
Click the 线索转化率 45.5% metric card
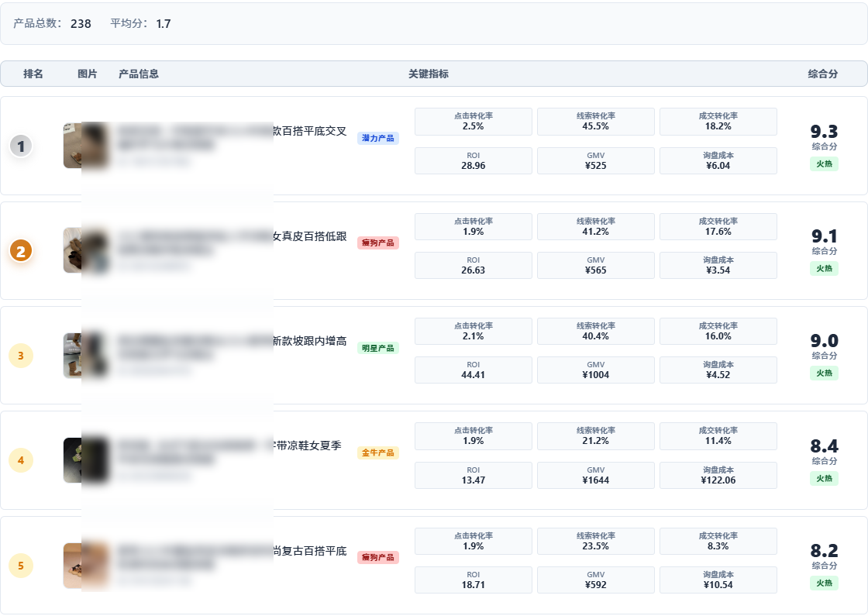pos(596,121)
